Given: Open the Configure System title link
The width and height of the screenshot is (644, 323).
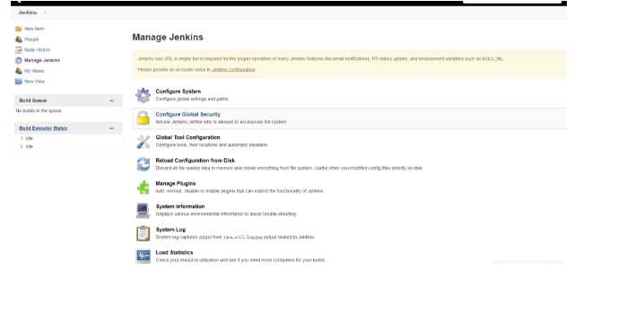Looking at the screenshot, I should coord(178,92).
